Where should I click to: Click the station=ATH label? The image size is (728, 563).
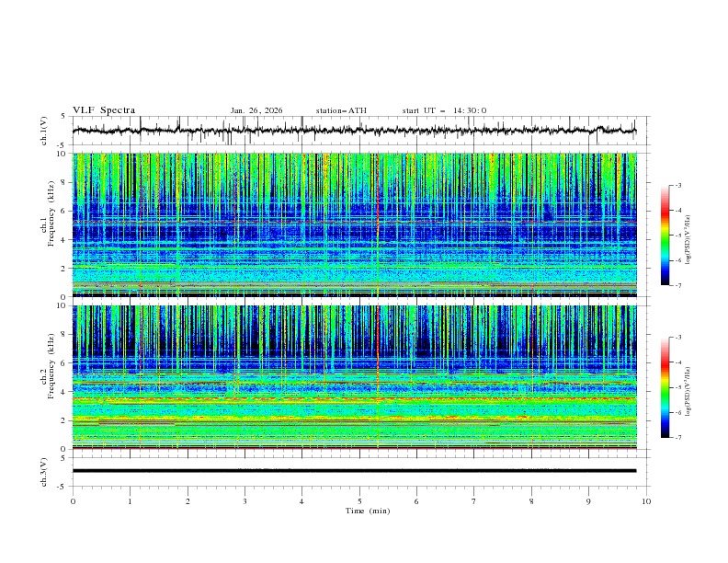click(341, 110)
